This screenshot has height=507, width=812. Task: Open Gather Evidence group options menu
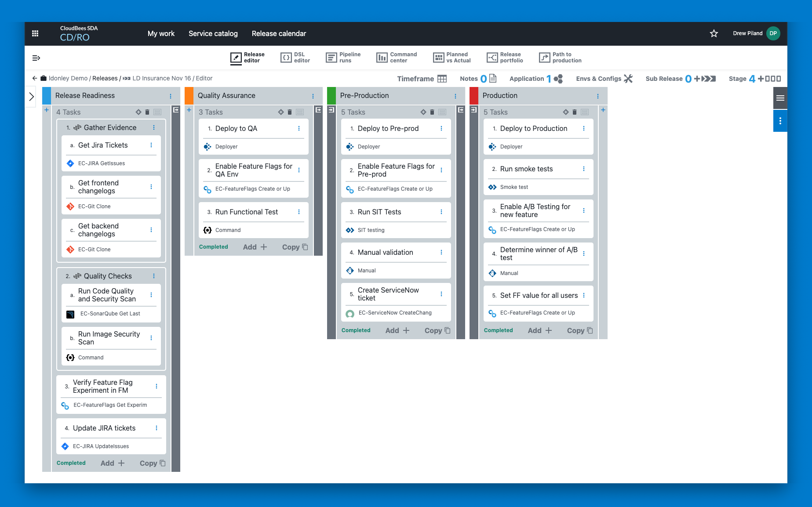click(x=154, y=127)
